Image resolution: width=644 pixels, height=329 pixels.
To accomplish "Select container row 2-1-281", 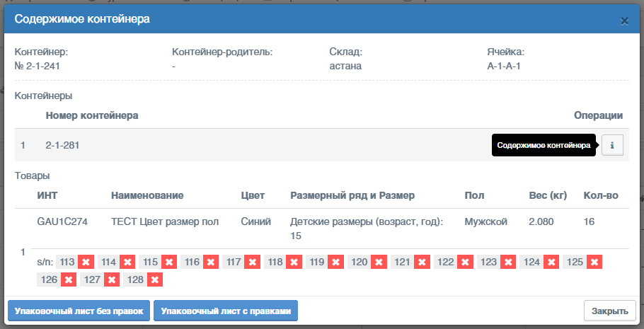I will pyautogui.click(x=322, y=145).
